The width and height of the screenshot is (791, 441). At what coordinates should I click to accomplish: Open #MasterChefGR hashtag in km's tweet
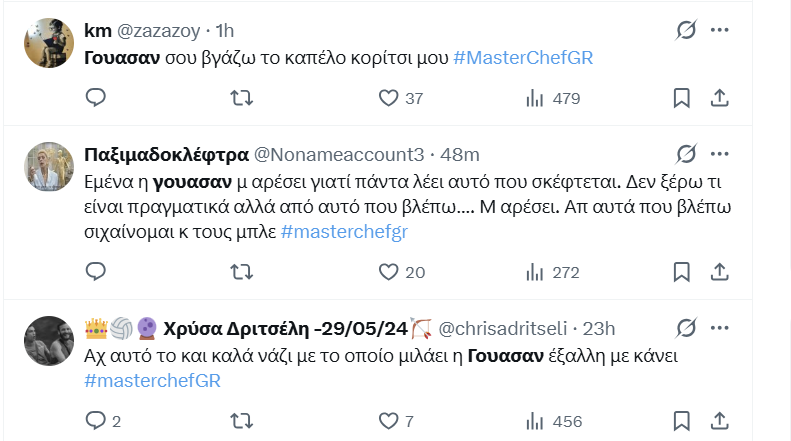[x=523, y=58]
